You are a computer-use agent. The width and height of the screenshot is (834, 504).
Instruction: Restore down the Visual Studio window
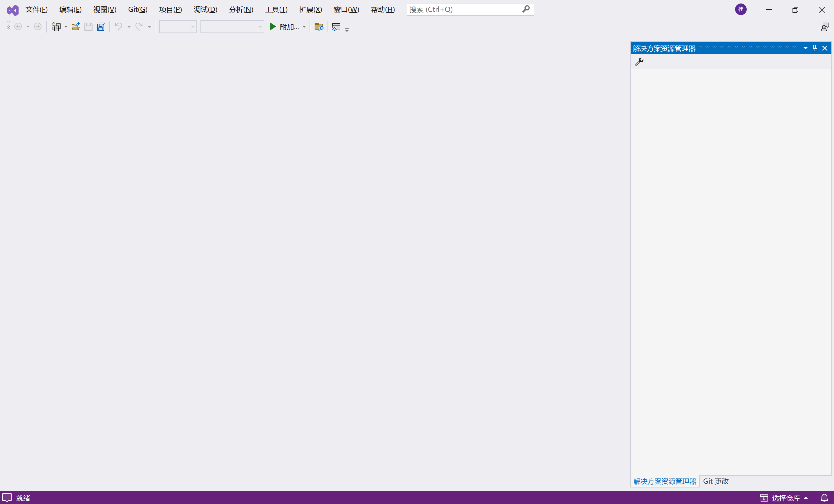795,10
